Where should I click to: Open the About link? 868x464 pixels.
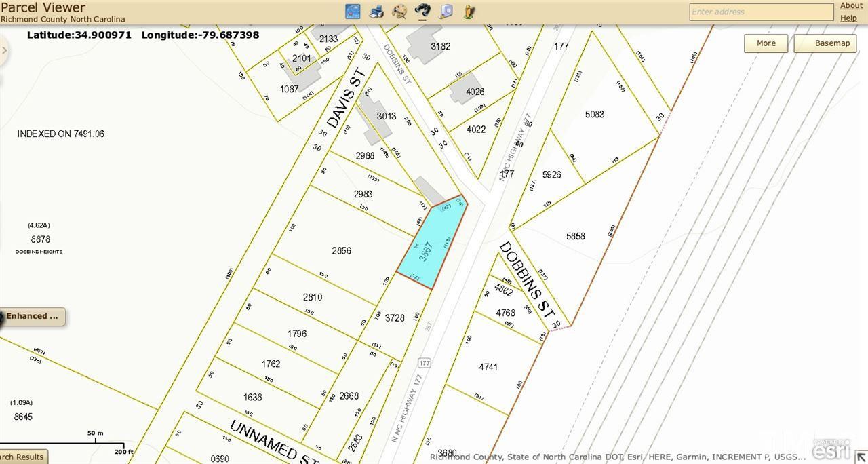tap(851, 5)
